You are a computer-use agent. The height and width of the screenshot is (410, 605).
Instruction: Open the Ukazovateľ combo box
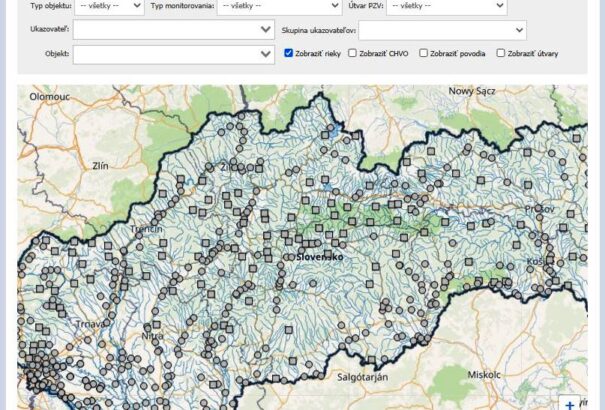[173, 30]
